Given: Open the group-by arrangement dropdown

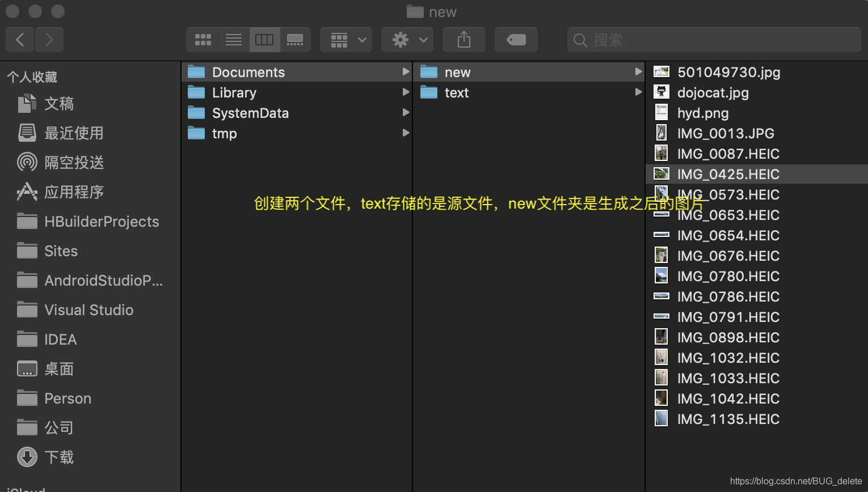Looking at the screenshot, I should pos(346,40).
